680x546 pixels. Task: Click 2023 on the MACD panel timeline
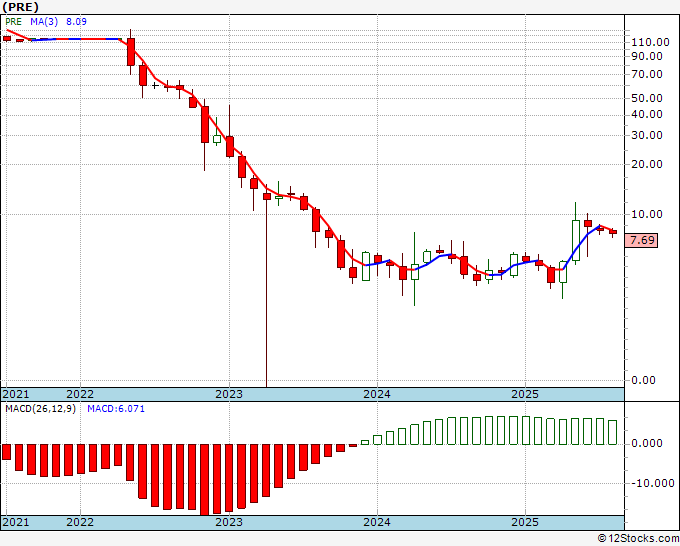(x=229, y=522)
